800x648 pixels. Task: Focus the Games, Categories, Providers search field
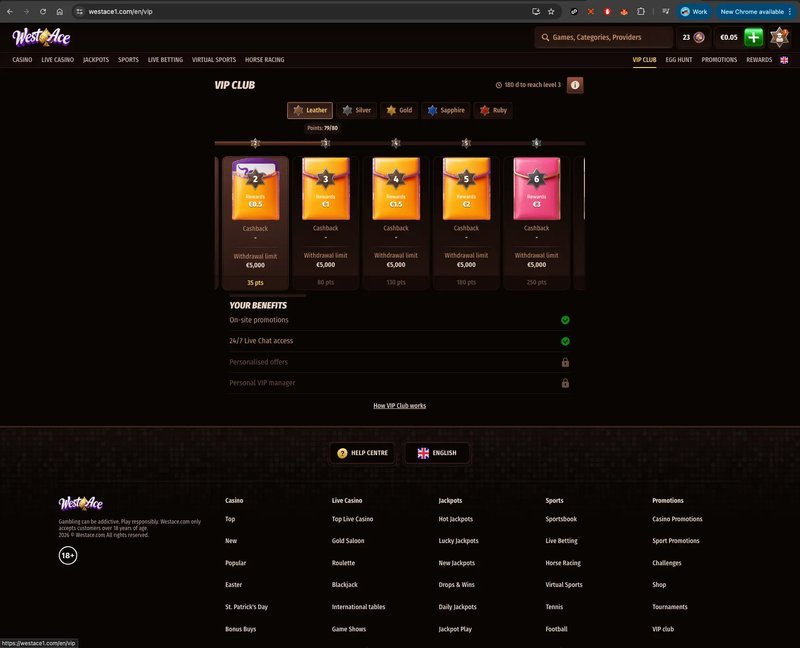604,37
